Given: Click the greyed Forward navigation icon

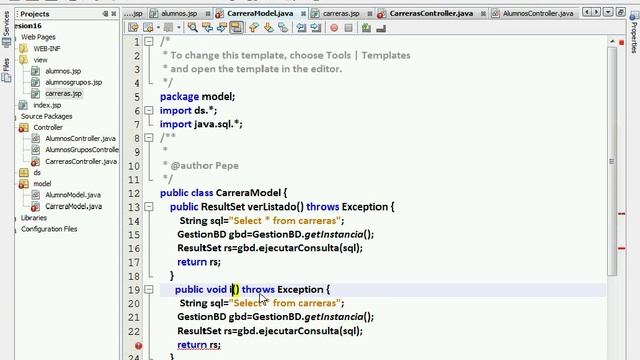Looking at the screenshot, I should click(168, 28).
